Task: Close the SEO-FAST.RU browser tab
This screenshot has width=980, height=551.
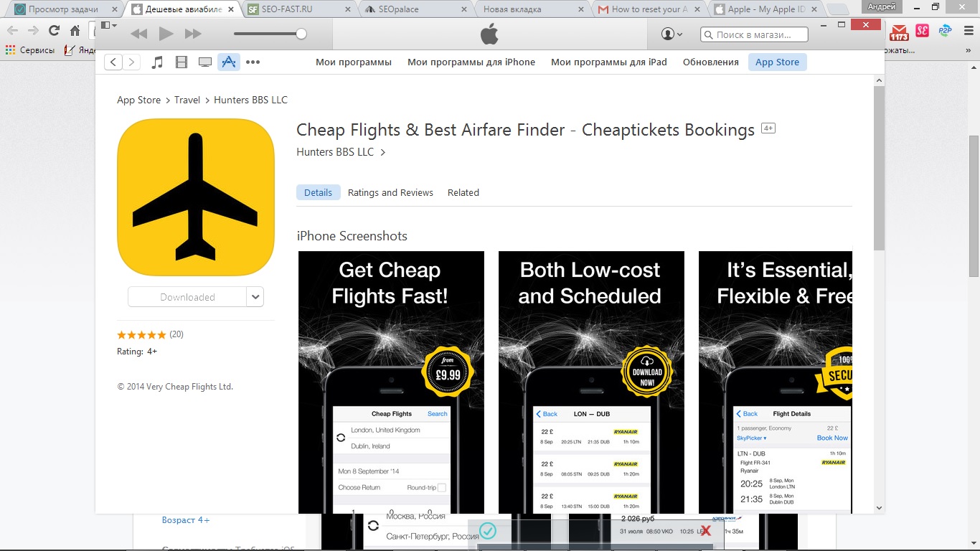Action: click(348, 9)
